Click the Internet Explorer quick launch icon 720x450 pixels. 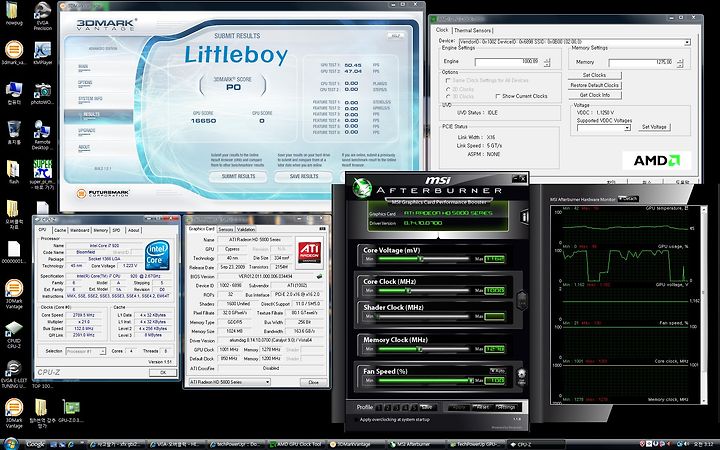click(71, 444)
